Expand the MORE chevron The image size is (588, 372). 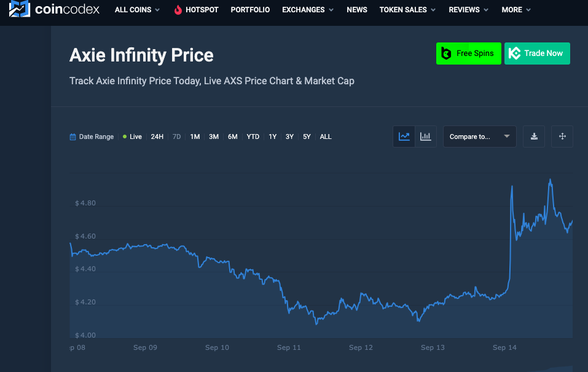click(x=528, y=10)
